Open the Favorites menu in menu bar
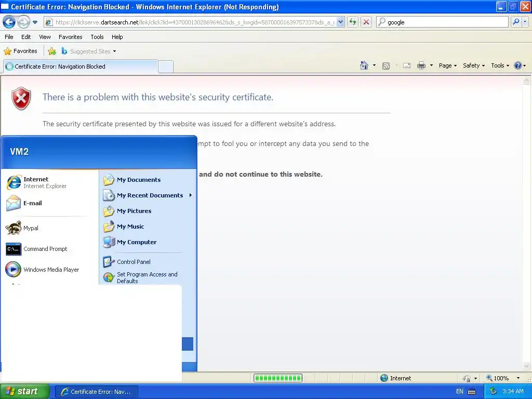Viewport: 532px width, 399px height. [71, 37]
